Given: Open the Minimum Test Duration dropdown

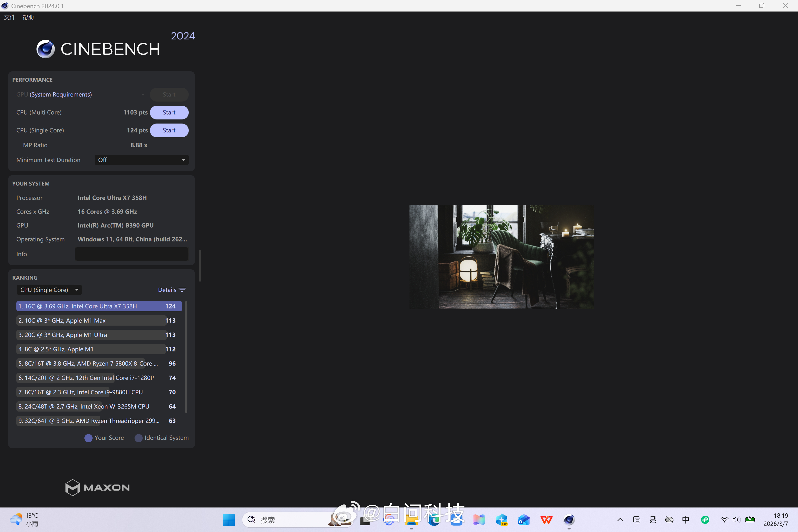Looking at the screenshot, I should tap(141, 160).
